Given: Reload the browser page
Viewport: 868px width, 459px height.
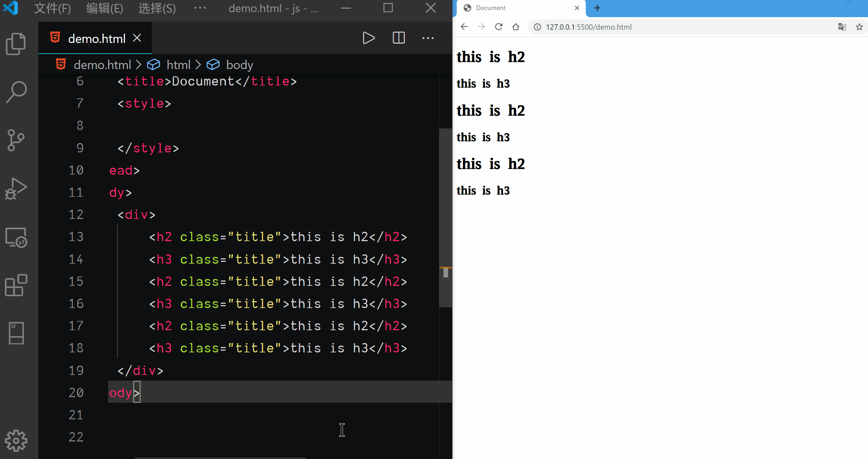Looking at the screenshot, I should coord(499,27).
